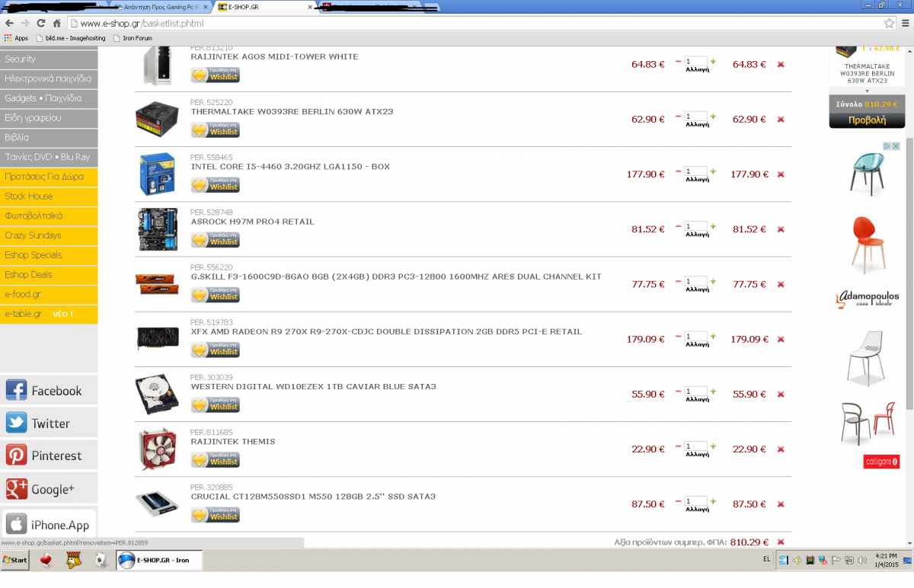Decrease quantity of G.Skill RAM kit

[679, 281]
